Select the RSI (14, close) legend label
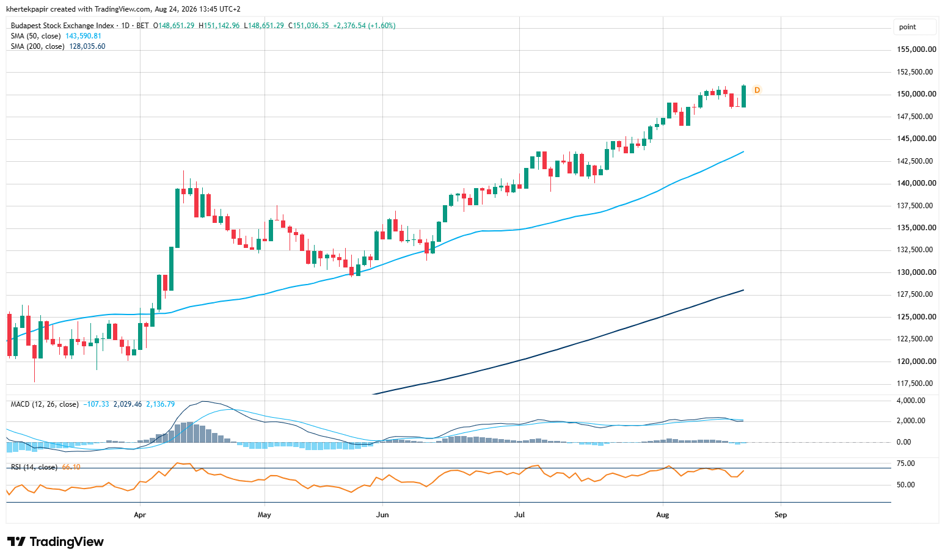This screenshot has width=945, height=560. pyautogui.click(x=34, y=467)
